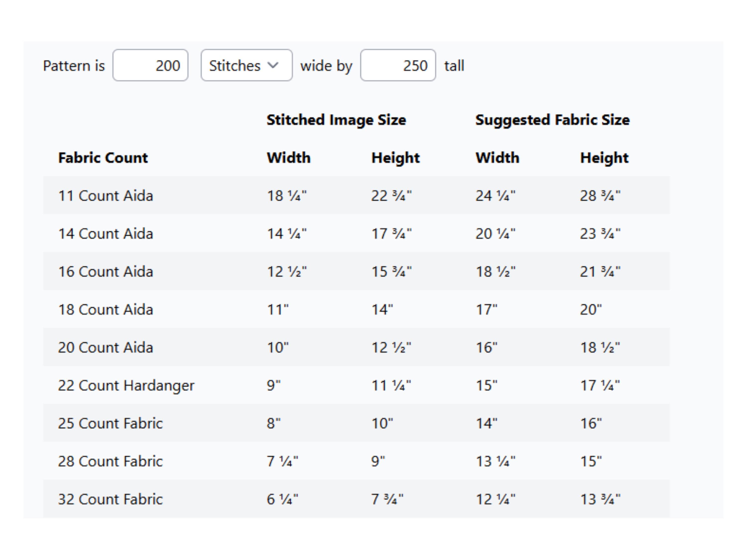Click the 11 ¼" stitched height for Hardanger
The image size is (747, 560).
[x=391, y=386]
